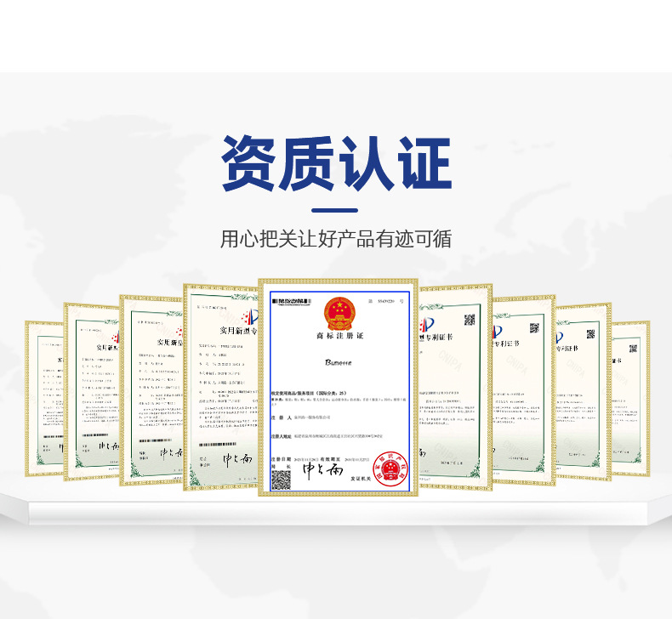The height and width of the screenshot is (619, 672).
Task: Click the subtitle 用心把关让好产品有迹可循
Action: (336, 239)
